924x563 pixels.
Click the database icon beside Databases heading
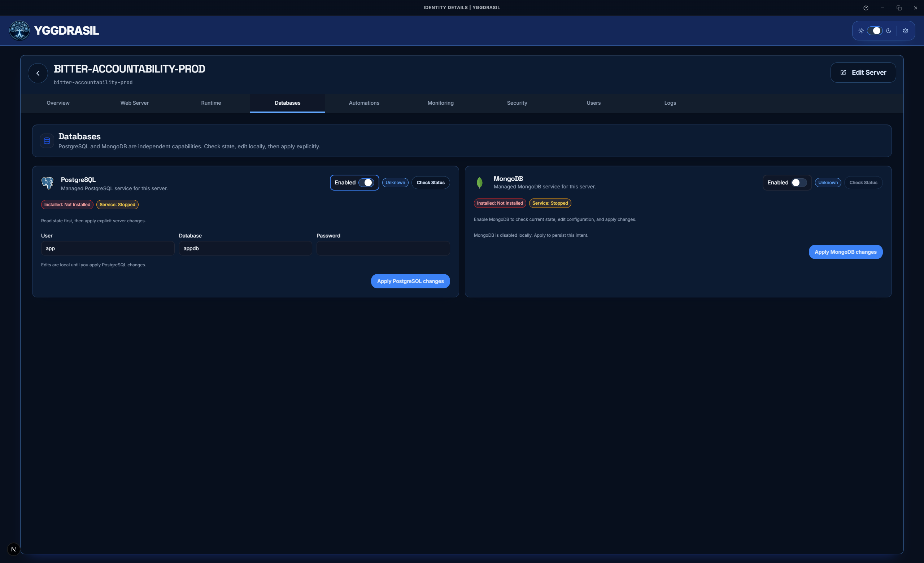(x=47, y=140)
